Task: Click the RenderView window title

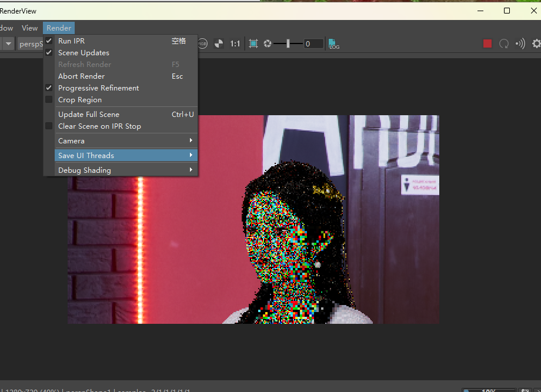Action: tap(18, 11)
